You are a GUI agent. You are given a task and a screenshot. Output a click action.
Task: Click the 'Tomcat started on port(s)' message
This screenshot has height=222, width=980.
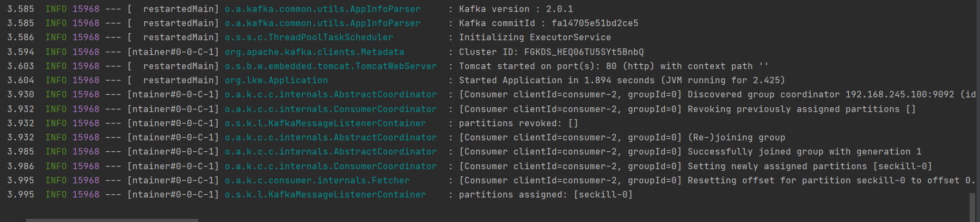point(613,66)
